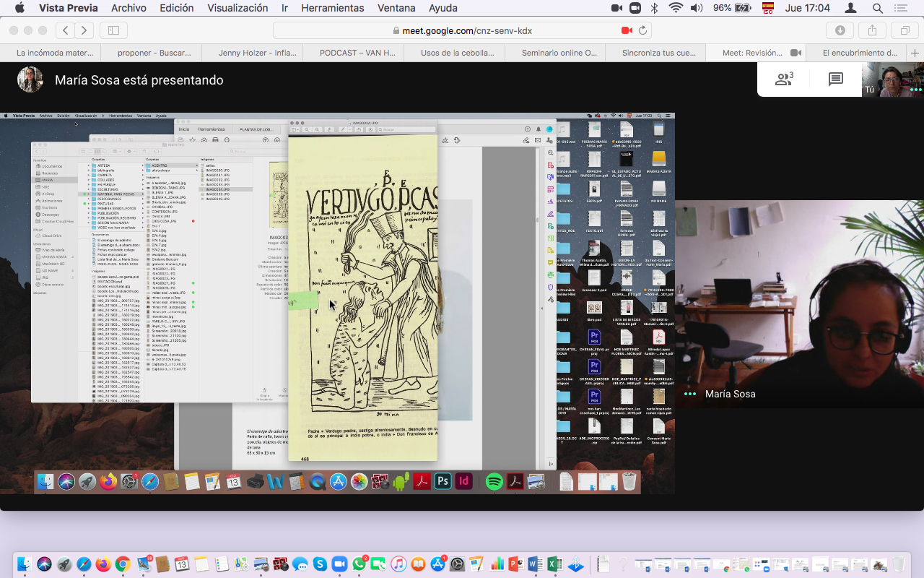Image resolution: width=924 pixels, height=578 pixels.
Task: Open Skype from the Dock
Action: (x=320, y=564)
